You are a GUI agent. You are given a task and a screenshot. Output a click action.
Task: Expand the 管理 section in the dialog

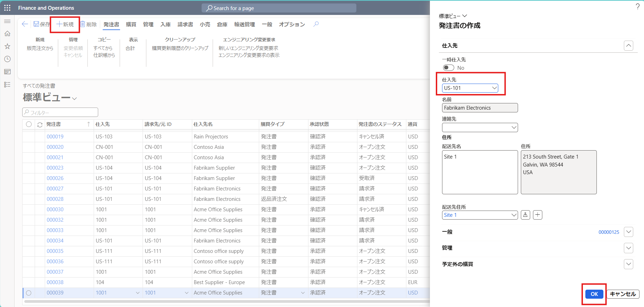point(628,248)
